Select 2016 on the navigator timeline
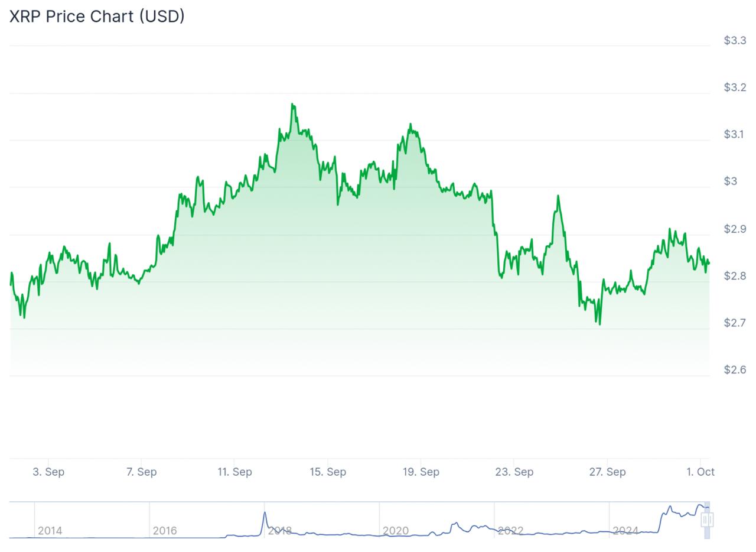The width and height of the screenshot is (756, 552). [x=164, y=531]
